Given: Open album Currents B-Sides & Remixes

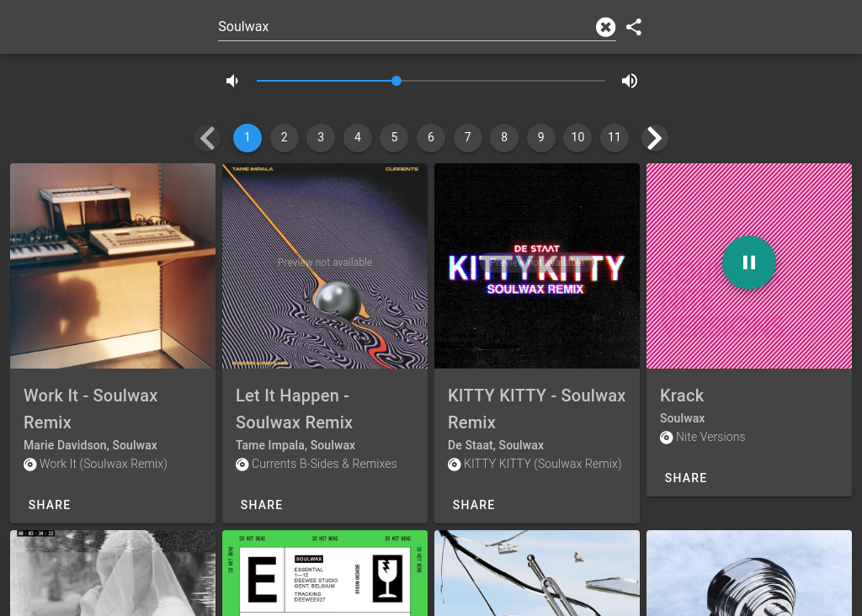Looking at the screenshot, I should 324,464.
